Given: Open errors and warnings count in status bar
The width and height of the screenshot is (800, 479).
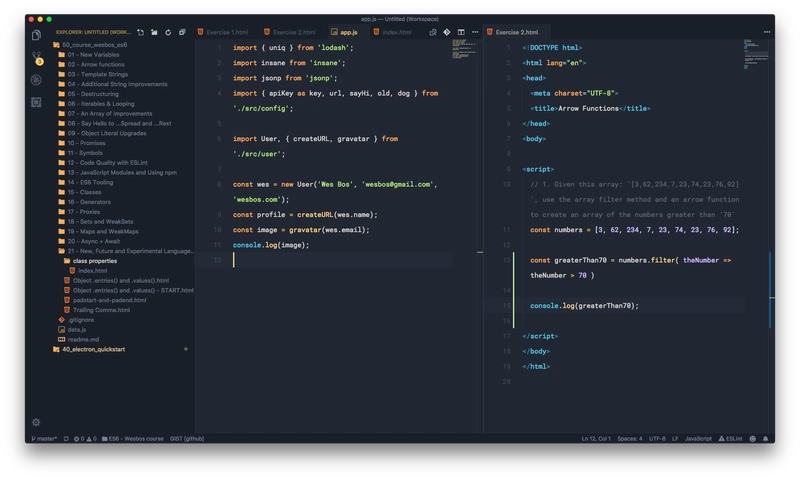Looking at the screenshot, I should pos(85,438).
